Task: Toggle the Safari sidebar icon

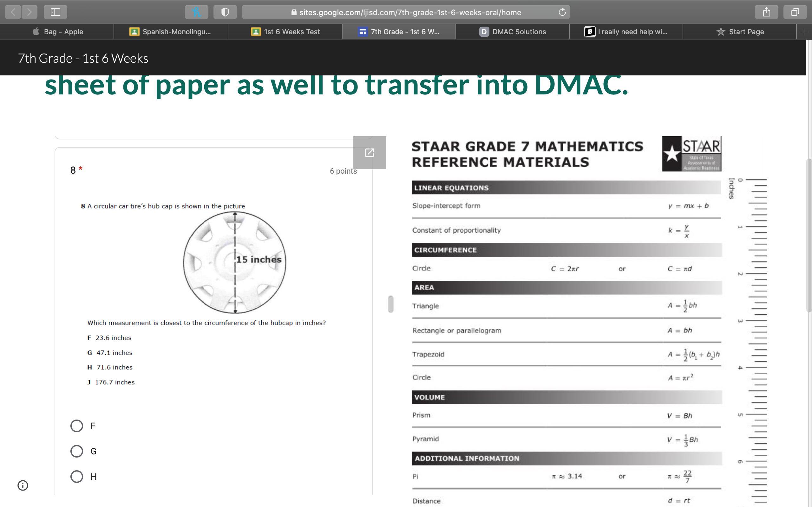Action: 56,12
